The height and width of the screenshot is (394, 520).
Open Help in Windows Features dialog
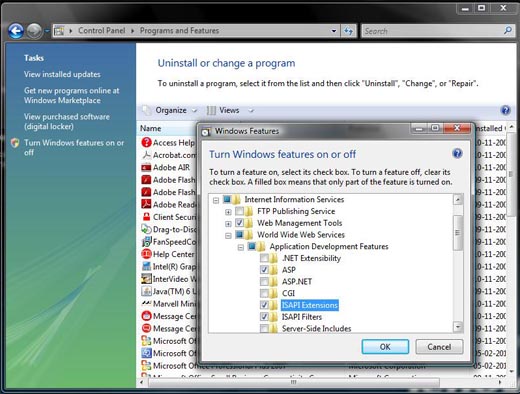click(457, 153)
